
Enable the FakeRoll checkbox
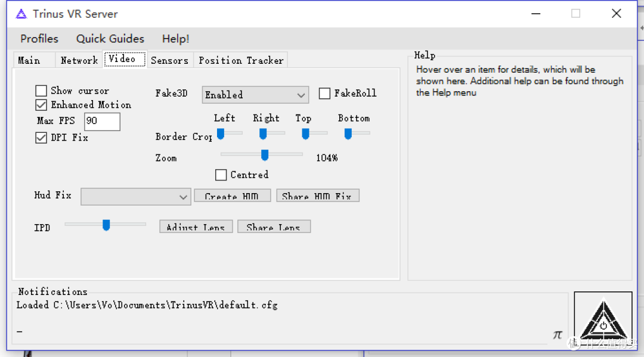324,94
